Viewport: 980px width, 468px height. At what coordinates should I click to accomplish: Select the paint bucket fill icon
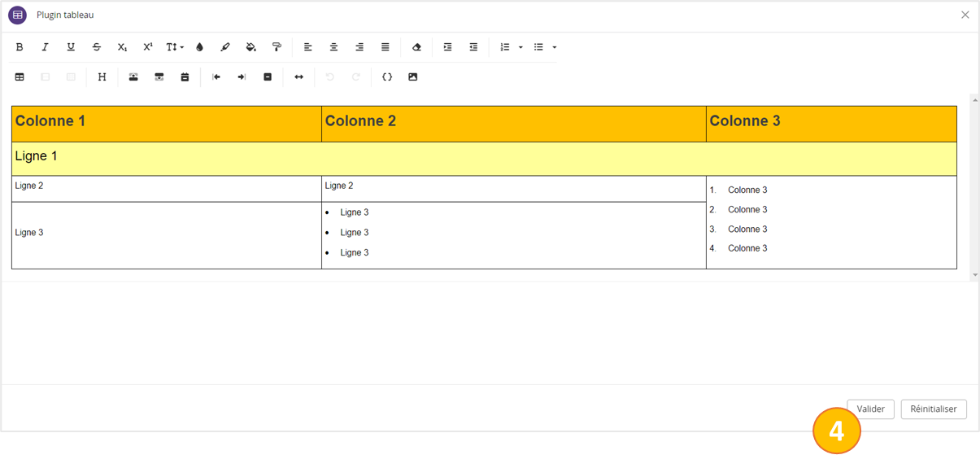[251, 47]
